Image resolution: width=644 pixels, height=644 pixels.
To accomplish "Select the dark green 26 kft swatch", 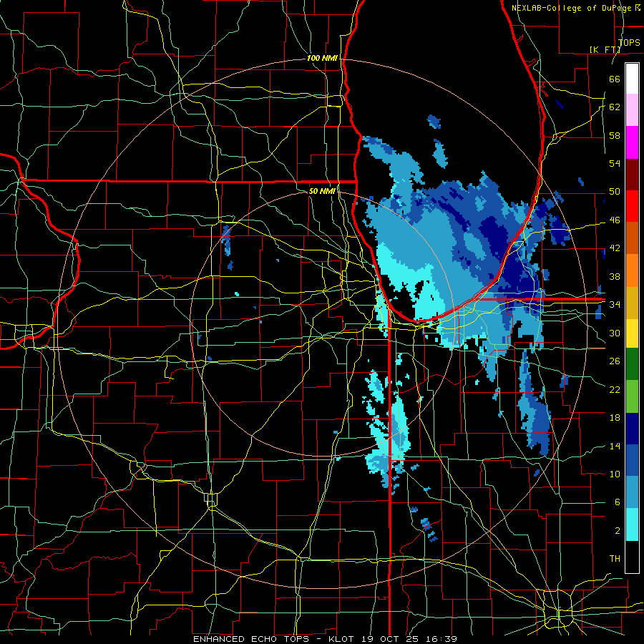I will tap(632, 364).
